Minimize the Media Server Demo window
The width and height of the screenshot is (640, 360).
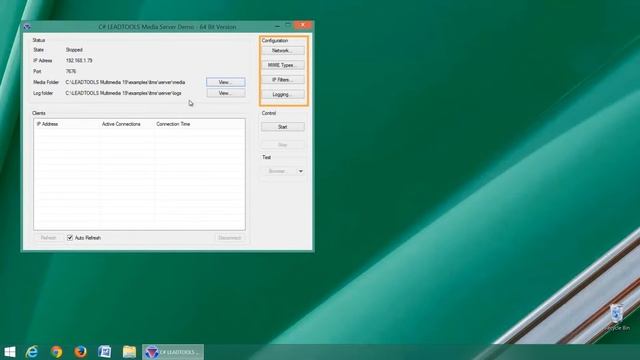278,26
